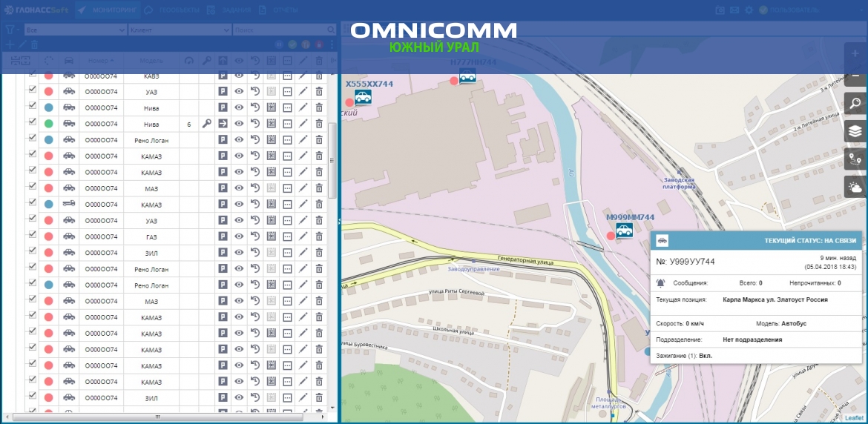Show the weather overlay on map
The width and height of the screenshot is (868, 424).
(x=855, y=187)
